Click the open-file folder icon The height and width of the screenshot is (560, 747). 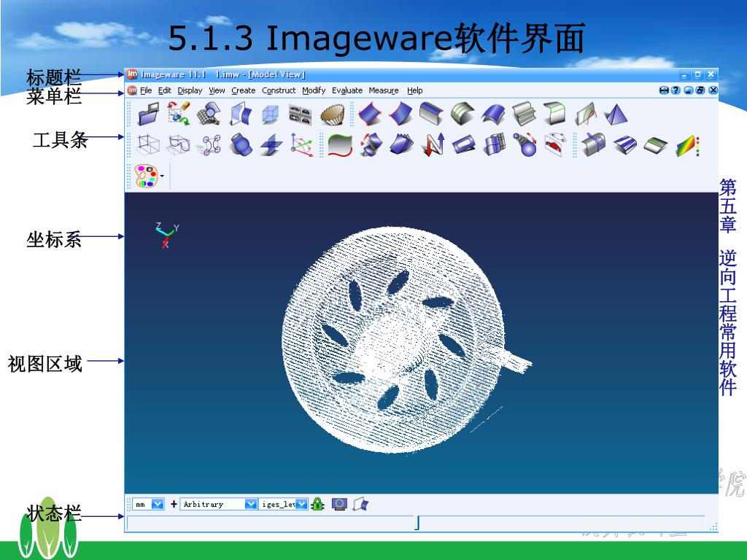[149, 114]
